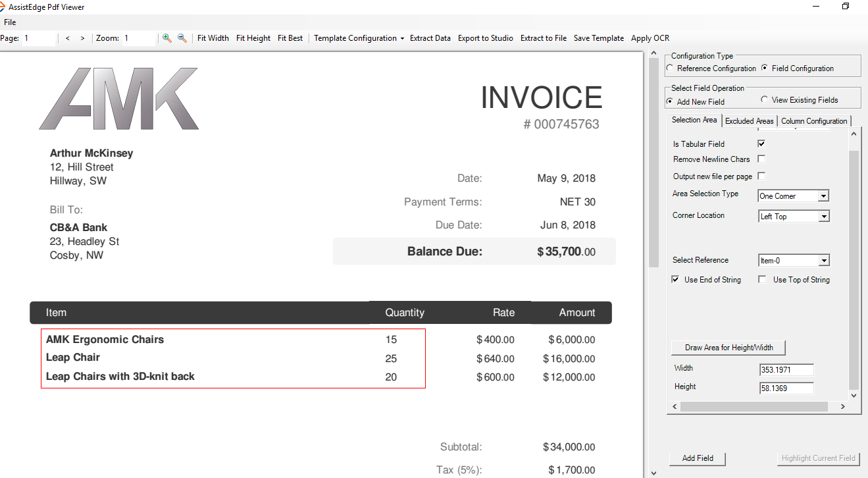Click Extract Data in toolbar

[x=430, y=38]
